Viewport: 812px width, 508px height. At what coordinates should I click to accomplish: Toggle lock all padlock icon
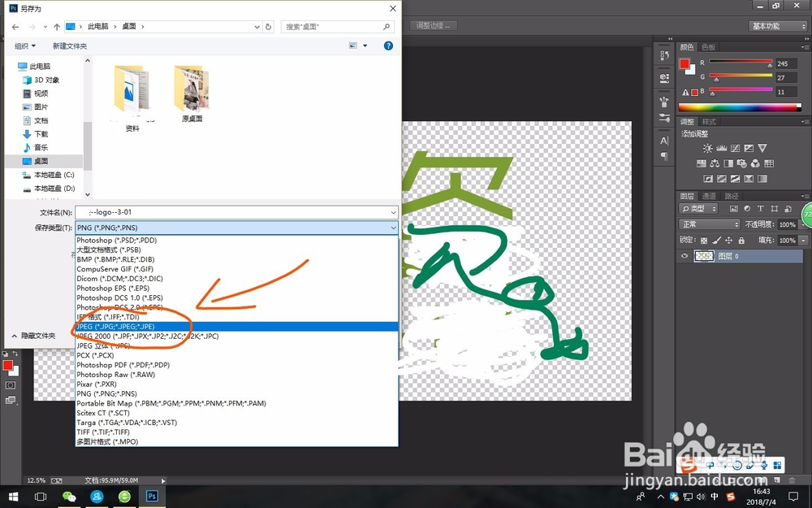click(x=741, y=241)
